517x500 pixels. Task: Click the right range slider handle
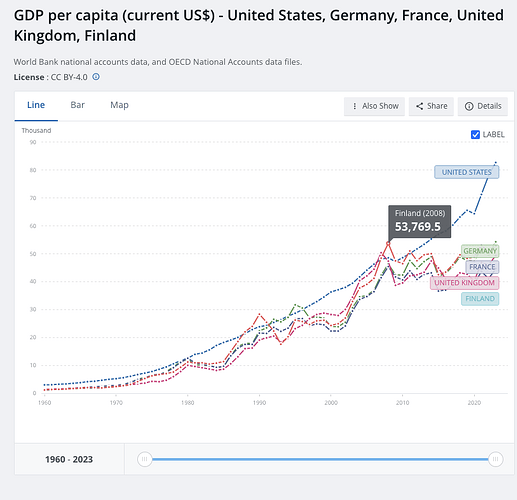(495, 459)
